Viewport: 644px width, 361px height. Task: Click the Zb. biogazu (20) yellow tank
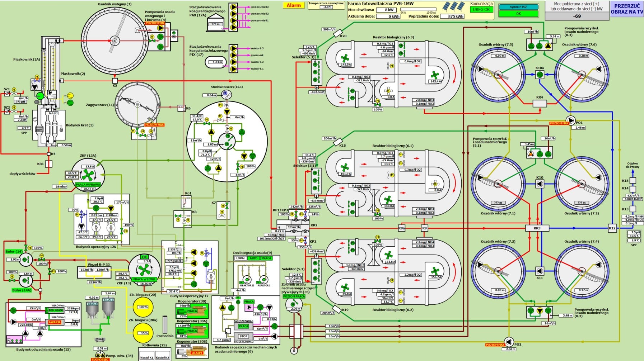pos(143,307)
